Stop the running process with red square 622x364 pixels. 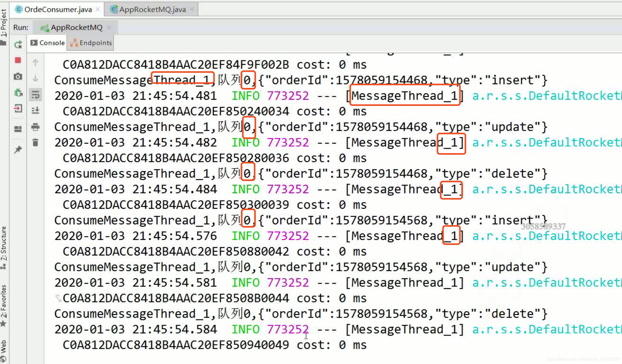18,60
